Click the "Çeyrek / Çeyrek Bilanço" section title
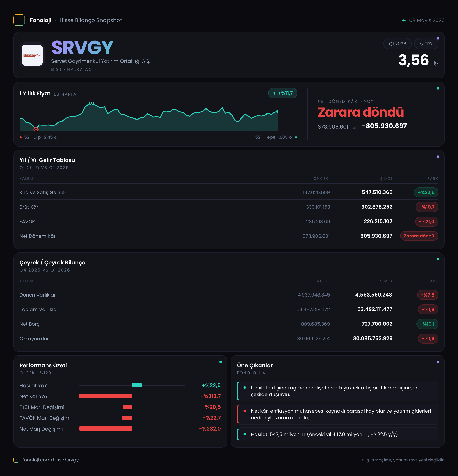 [52, 263]
